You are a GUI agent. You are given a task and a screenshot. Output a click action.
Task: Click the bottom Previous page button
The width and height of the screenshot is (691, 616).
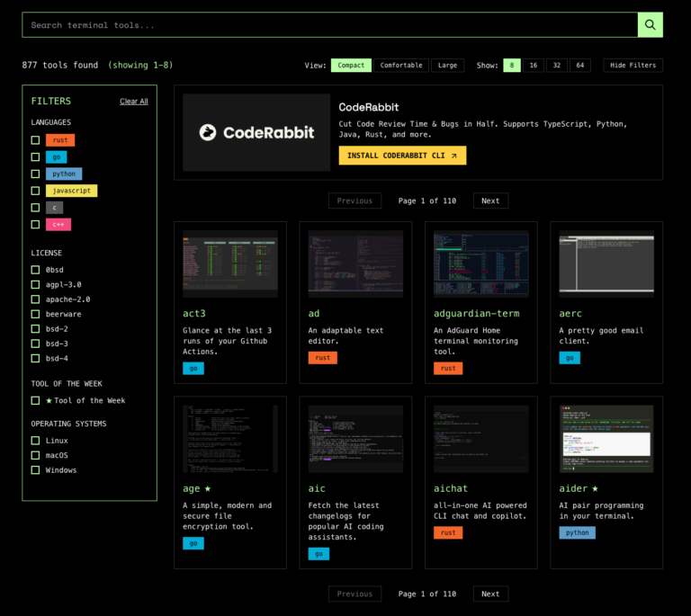(354, 594)
